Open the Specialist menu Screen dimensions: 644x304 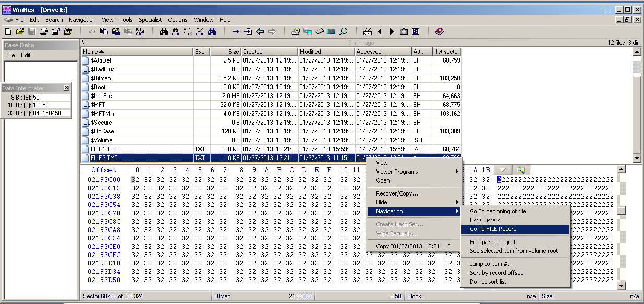coord(150,20)
